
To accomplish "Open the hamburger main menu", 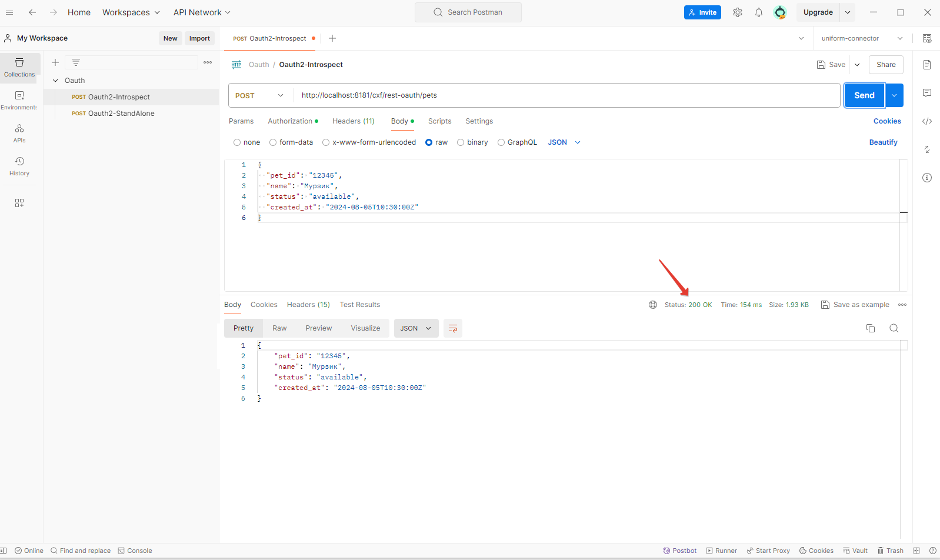I will coord(9,12).
